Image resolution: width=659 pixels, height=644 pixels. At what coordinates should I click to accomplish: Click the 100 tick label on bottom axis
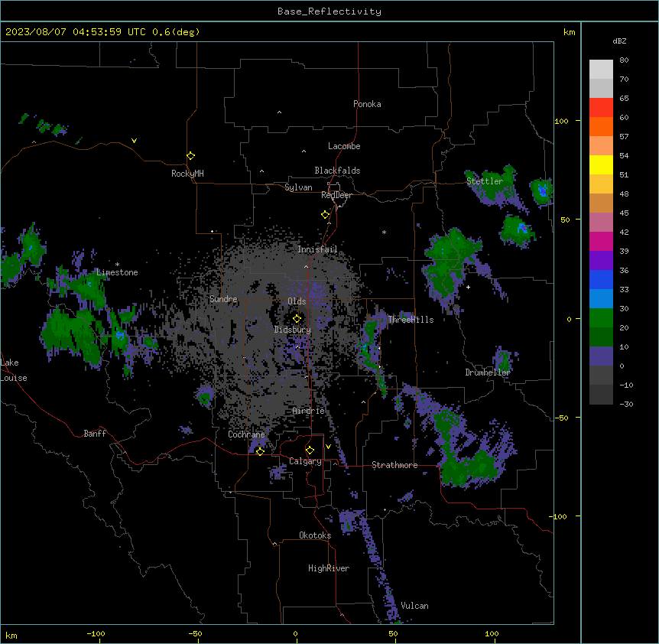492,633
